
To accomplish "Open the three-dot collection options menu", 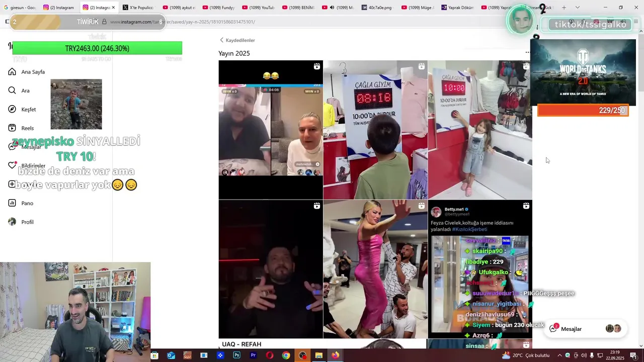I will [527, 52].
